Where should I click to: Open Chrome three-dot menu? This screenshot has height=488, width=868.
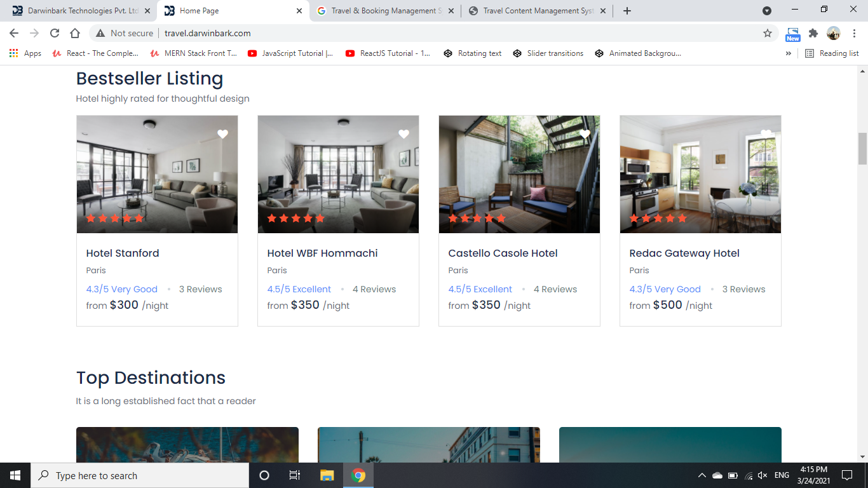tap(854, 33)
